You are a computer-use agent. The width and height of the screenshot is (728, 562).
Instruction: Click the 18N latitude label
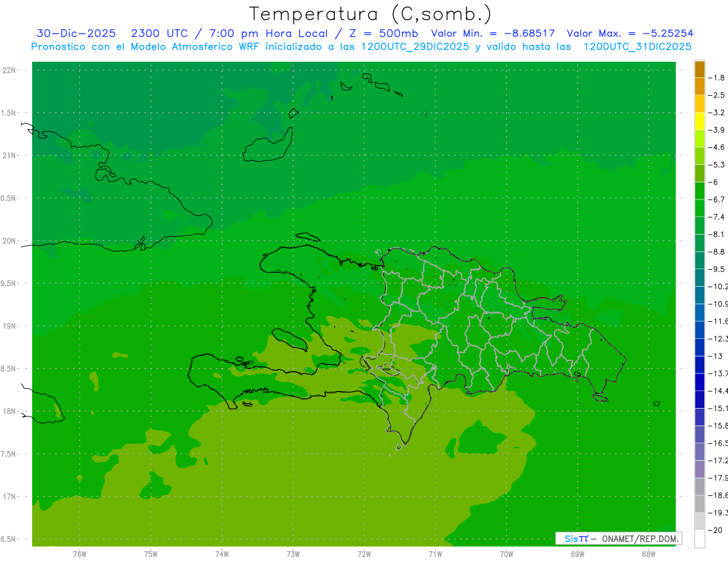[10, 411]
